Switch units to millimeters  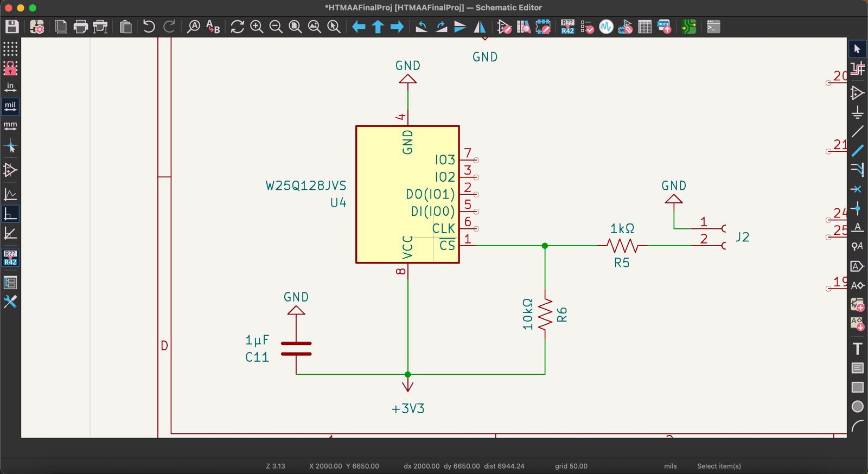point(10,126)
